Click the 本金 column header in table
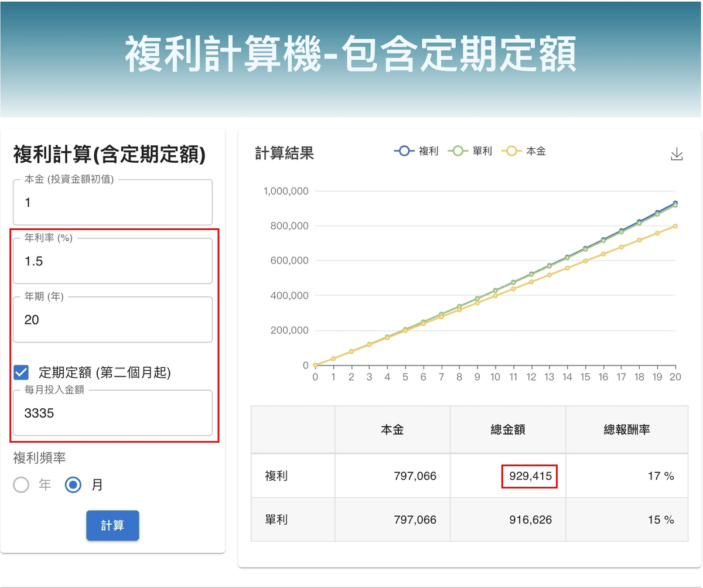The width and height of the screenshot is (703, 588). (x=392, y=429)
